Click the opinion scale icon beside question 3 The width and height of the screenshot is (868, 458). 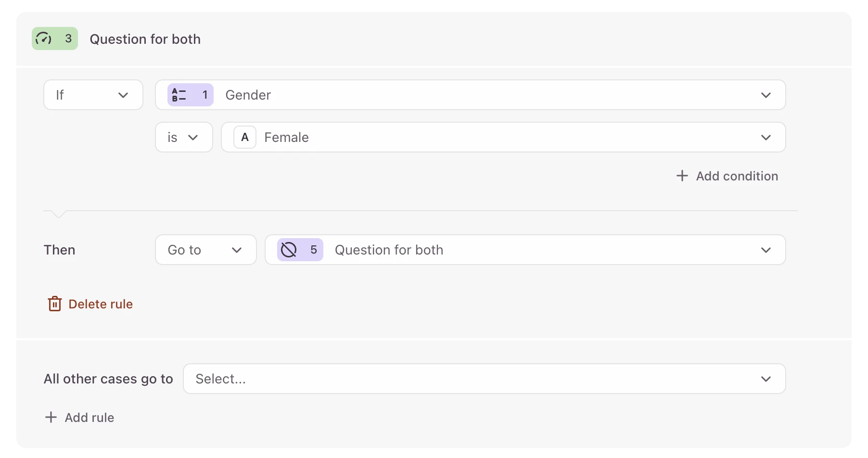point(44,38)
